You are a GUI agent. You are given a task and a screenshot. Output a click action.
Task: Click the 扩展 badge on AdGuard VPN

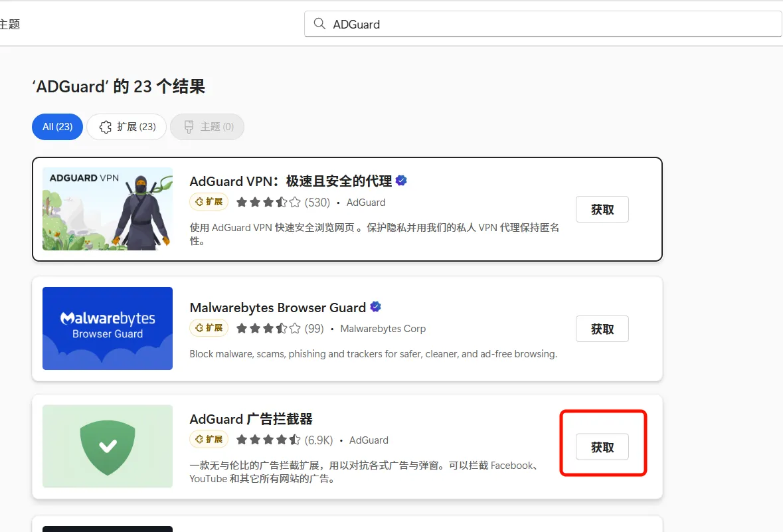pyautogui.click(x=209, y=202)
